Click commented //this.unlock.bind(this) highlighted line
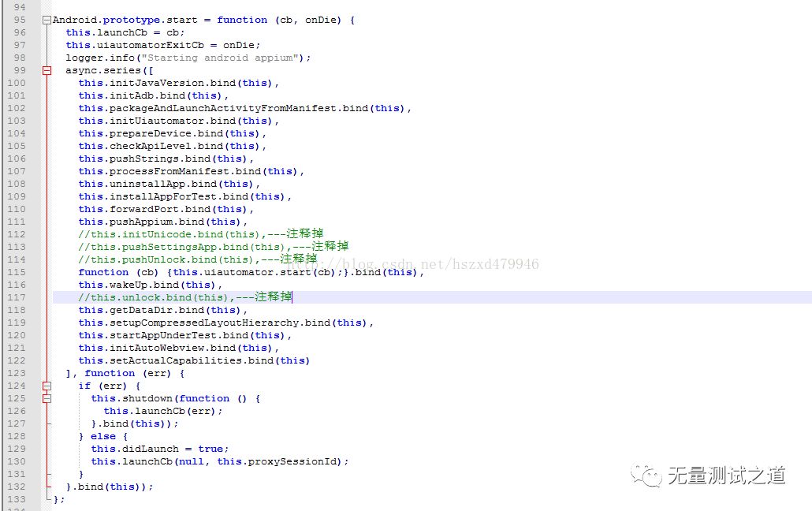812x511 pixels. pyautogui.click(x=185, y=297)
